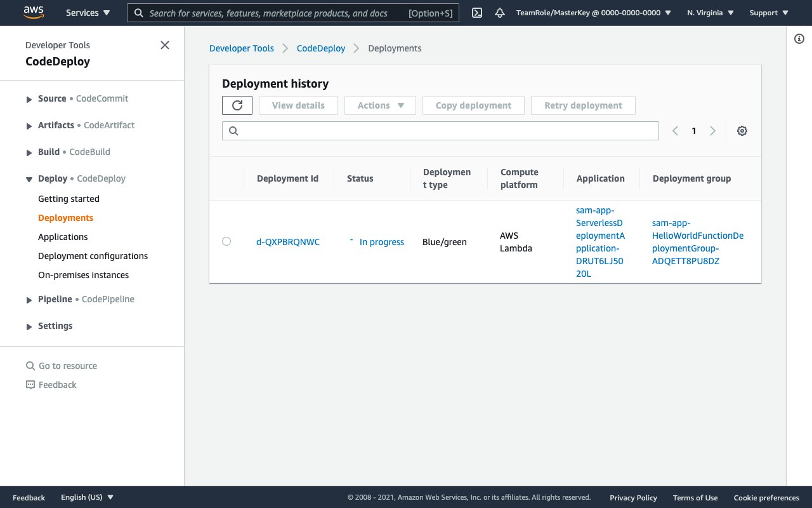Click the Application column header

pyautogui.click(x=601, y=178)
